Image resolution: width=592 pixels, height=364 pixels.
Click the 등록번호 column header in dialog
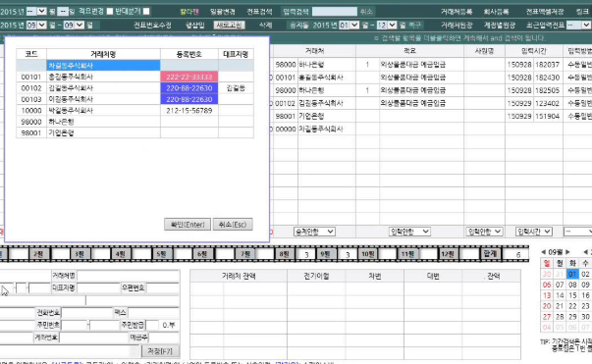point(189,54)
